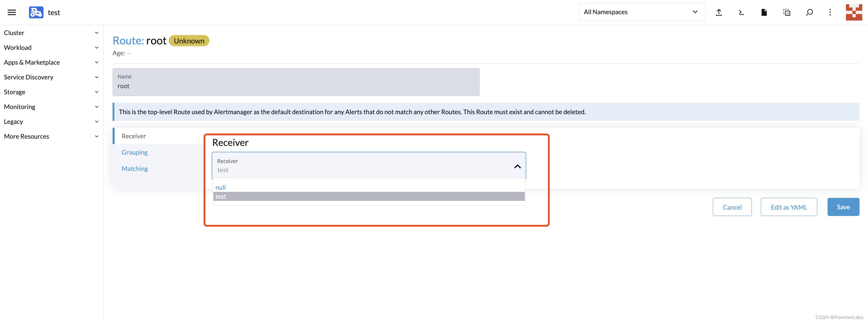
Task: Click the blue Save button
Action: [x=843, y=207]
